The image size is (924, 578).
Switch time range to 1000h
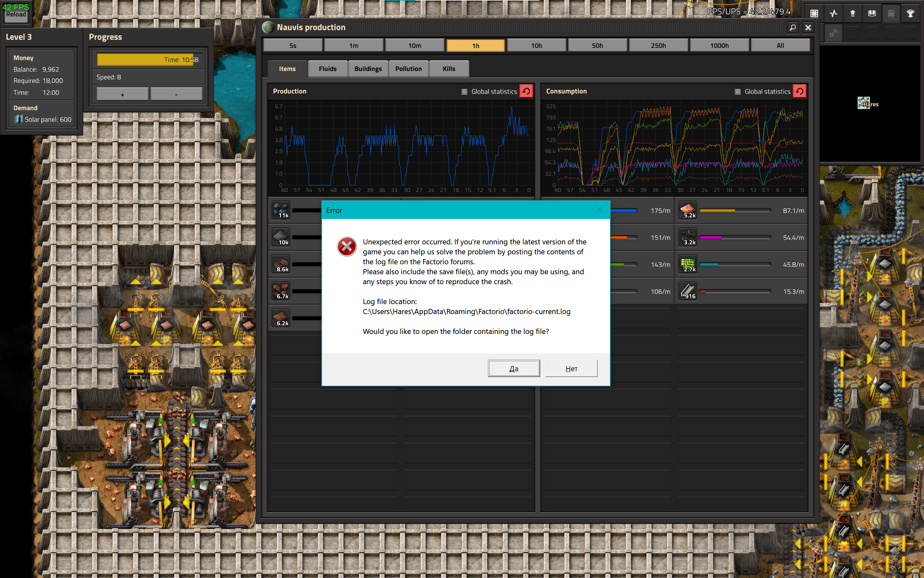tap(719, 46)
